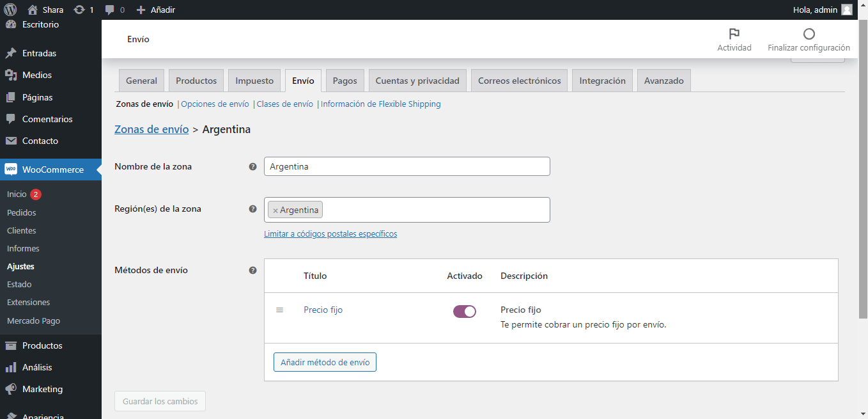Click help icon beside Región(es) de la zona

252,209
